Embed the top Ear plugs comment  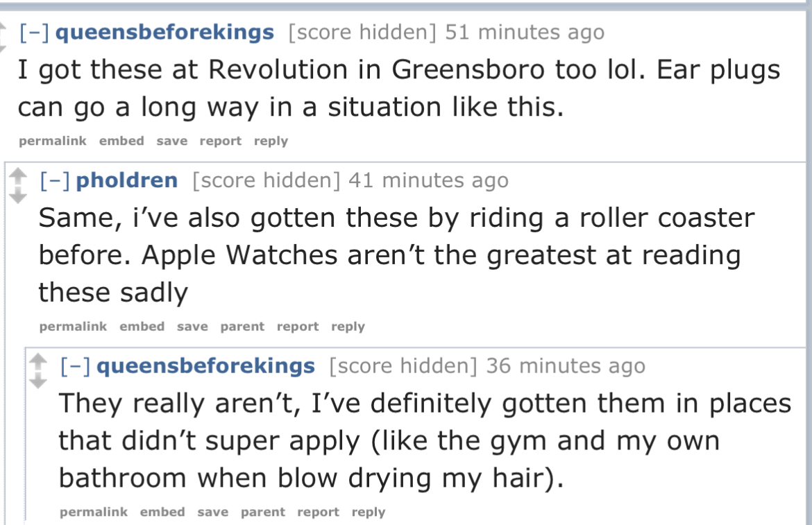(121, 141)
